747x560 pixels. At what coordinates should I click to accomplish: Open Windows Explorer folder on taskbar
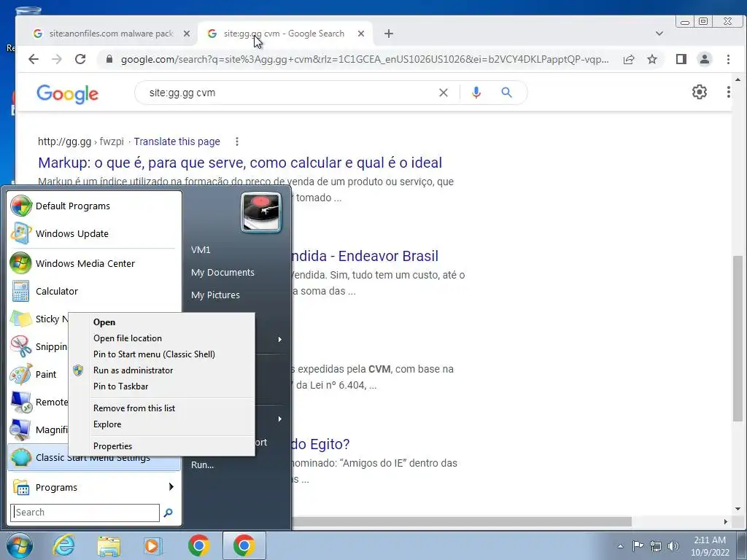(109, 545)
